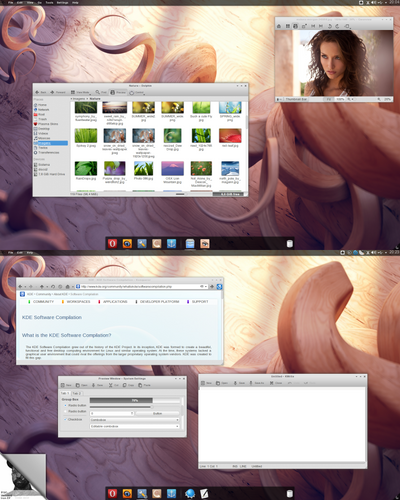Switch to Tab 1 in the Preview Window
The width and height of the screenshot is (400, 500).
pos(65,393)
